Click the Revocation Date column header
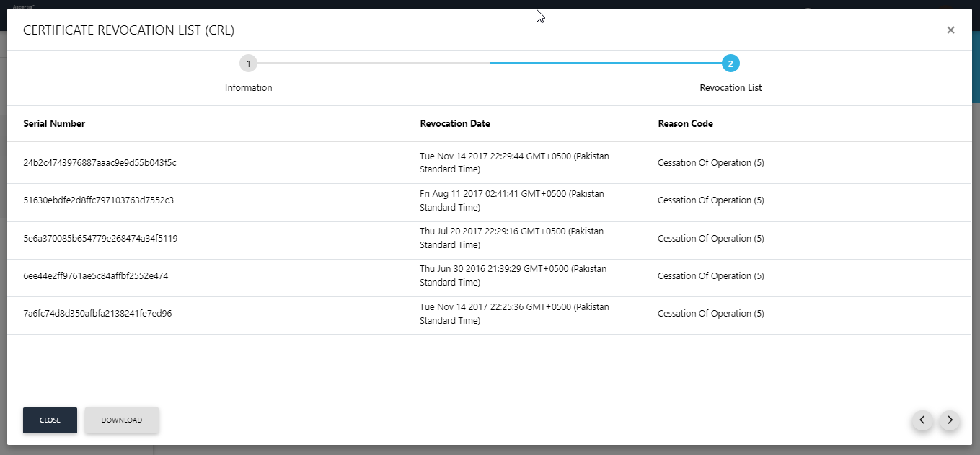This screenshot has width=980, height=455. [x=455, y=124]
